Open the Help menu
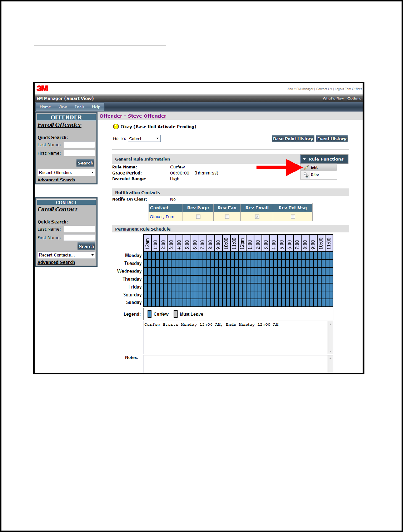The height and width of the screenshot is (532, 403). pyautogui.click(x=96, y=107)
